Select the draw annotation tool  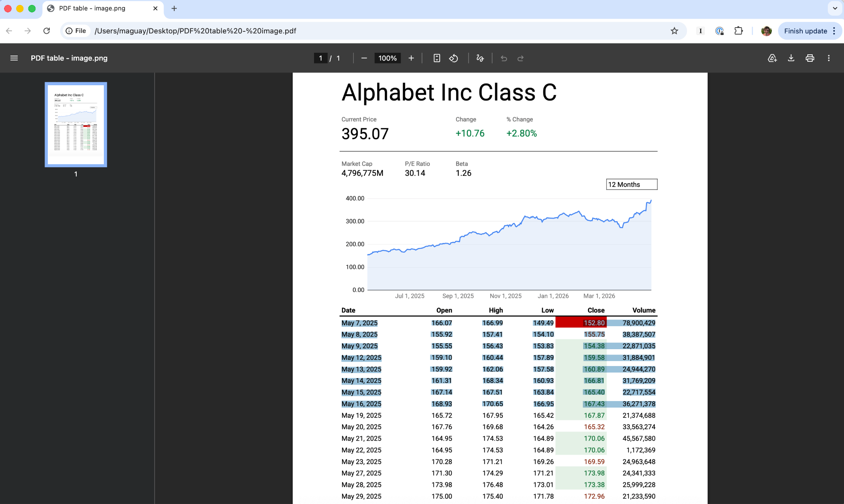point(480,58)
